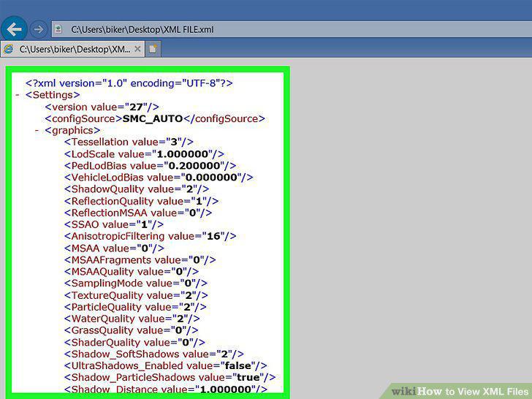This screenshot has width=532, height=399.
Task: Click the SamplingMode value line
Action: click(x=135, y=284)
